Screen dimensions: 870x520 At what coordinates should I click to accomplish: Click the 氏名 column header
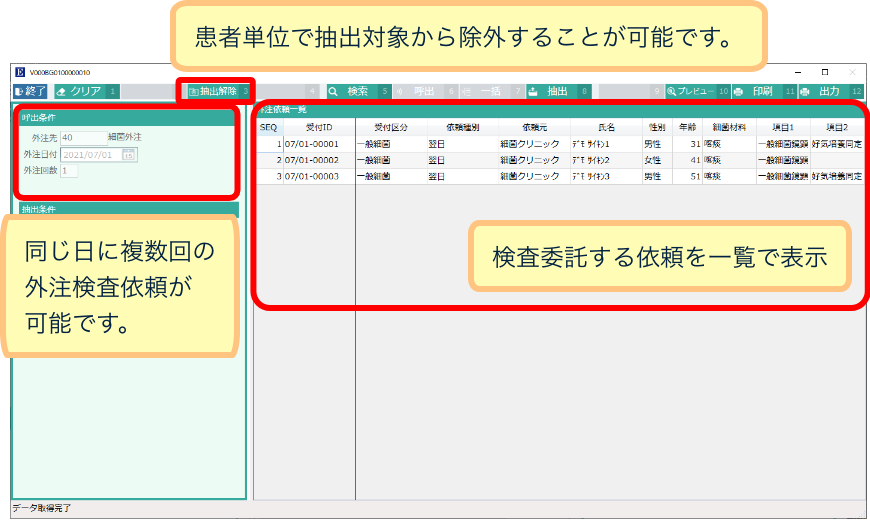click(x=606, y=128)
